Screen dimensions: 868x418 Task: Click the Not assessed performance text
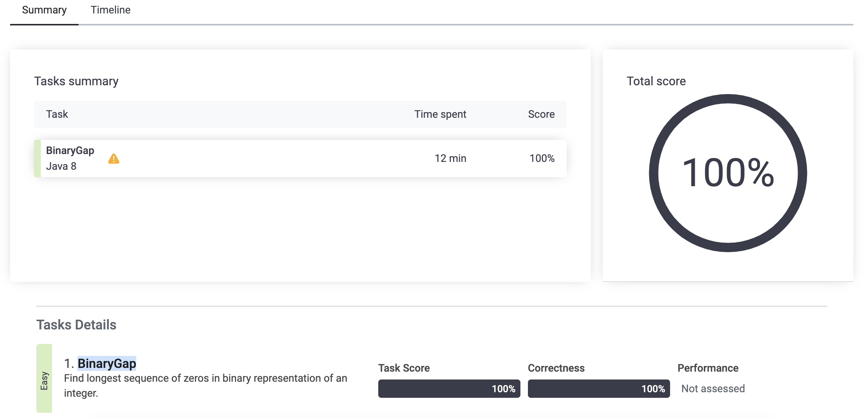[713, 389]
